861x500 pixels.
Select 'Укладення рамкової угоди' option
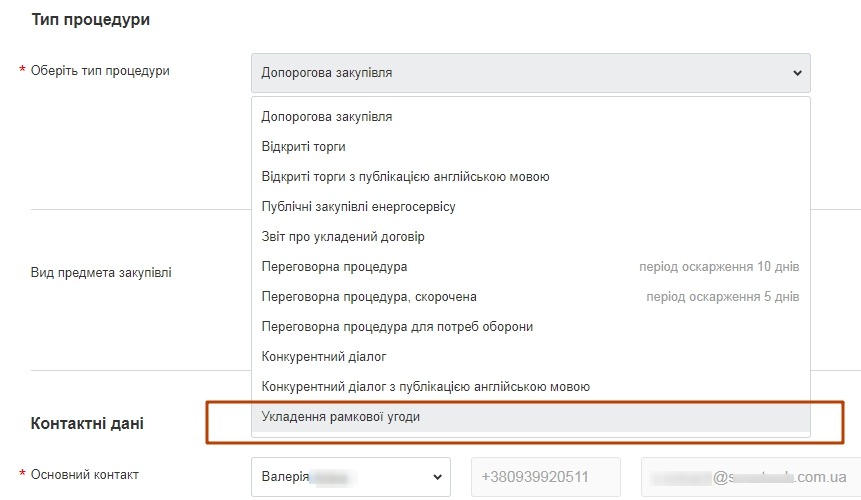341,417
